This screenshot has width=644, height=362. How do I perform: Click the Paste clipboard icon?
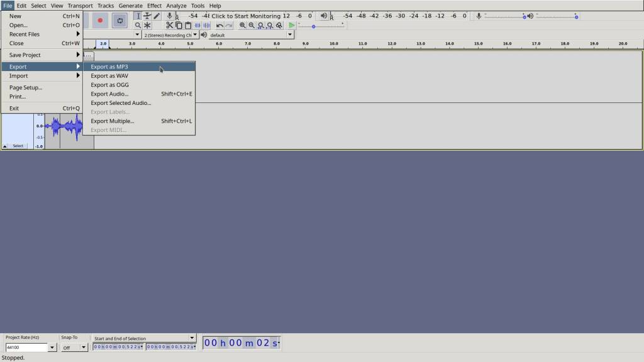pyautogui.click(x=187, y=25)
